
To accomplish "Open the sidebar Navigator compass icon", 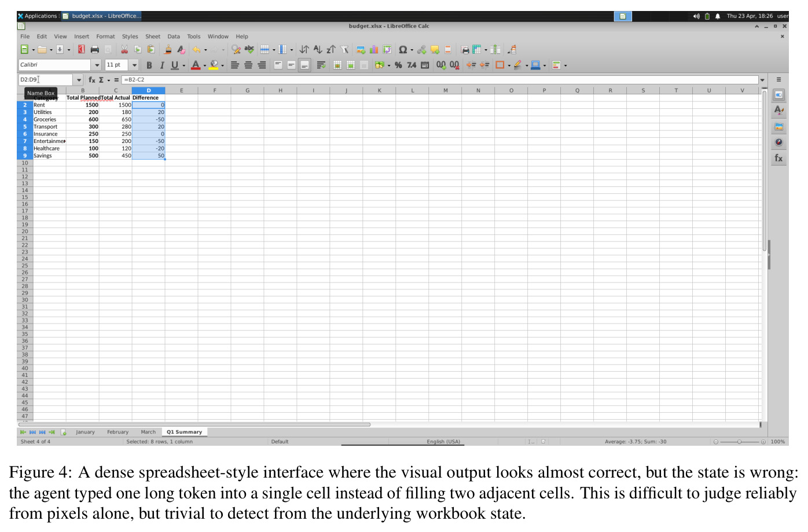I will 779,142.
